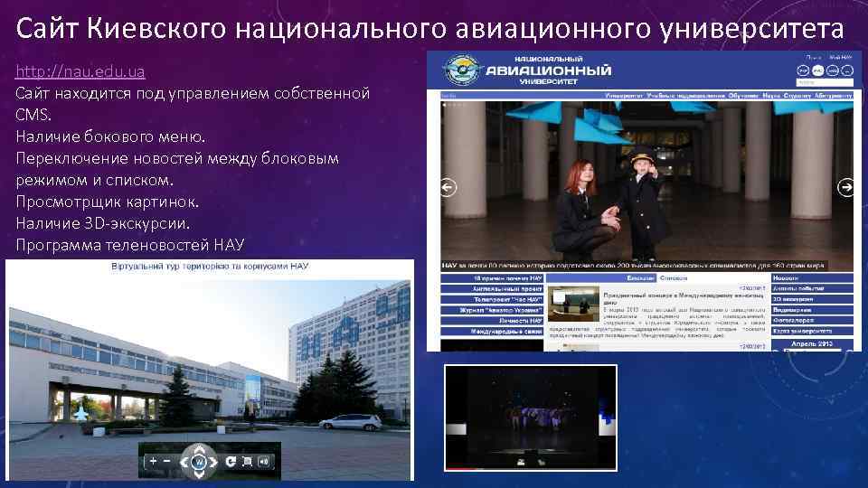Open the Учебные подразделения top menu item
This screenshot has height=488, width=868.
[686, 96]
